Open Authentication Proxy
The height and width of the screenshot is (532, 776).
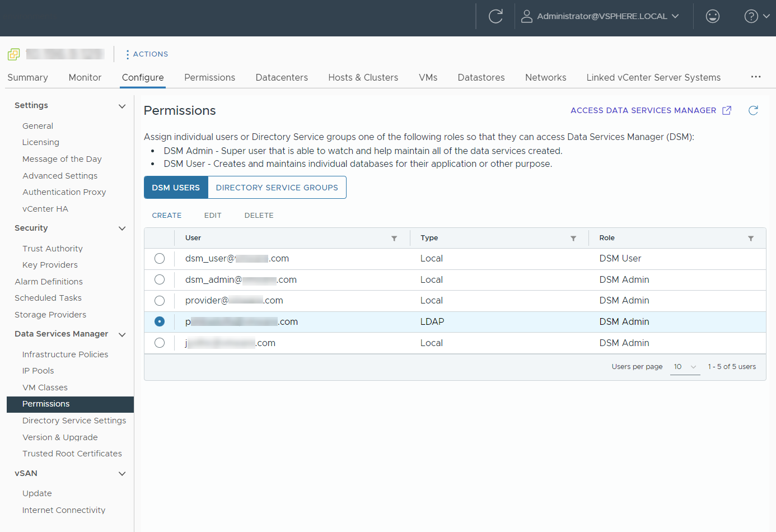tap(64, 192)
